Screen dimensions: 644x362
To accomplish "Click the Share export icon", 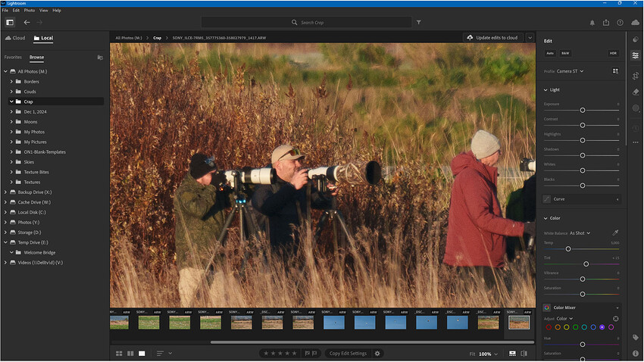I will (606, 23).
